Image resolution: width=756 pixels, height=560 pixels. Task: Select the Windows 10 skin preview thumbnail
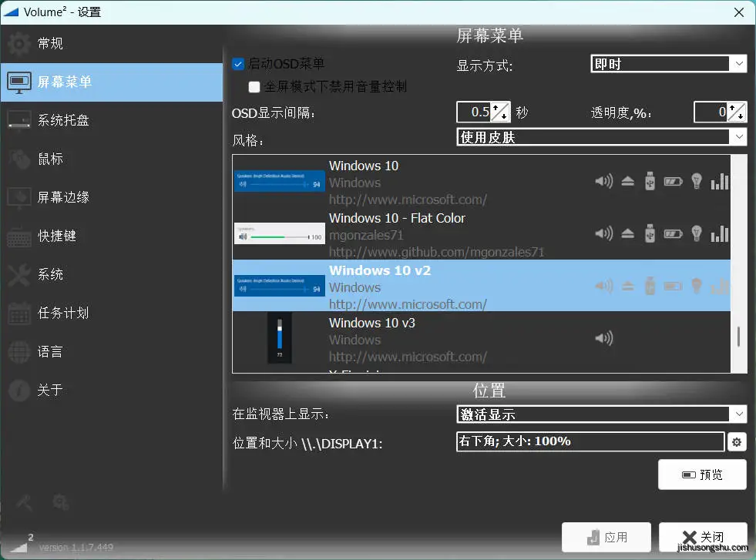click(280, 181)
